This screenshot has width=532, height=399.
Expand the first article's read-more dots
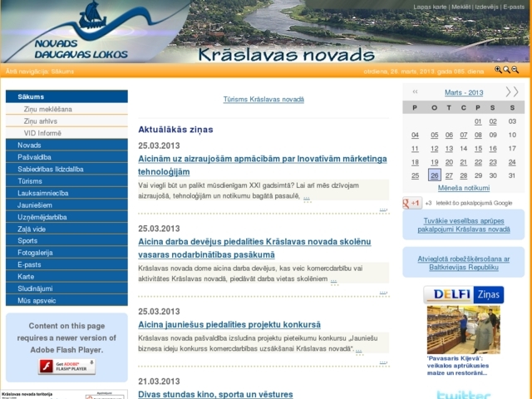(307, 198)
